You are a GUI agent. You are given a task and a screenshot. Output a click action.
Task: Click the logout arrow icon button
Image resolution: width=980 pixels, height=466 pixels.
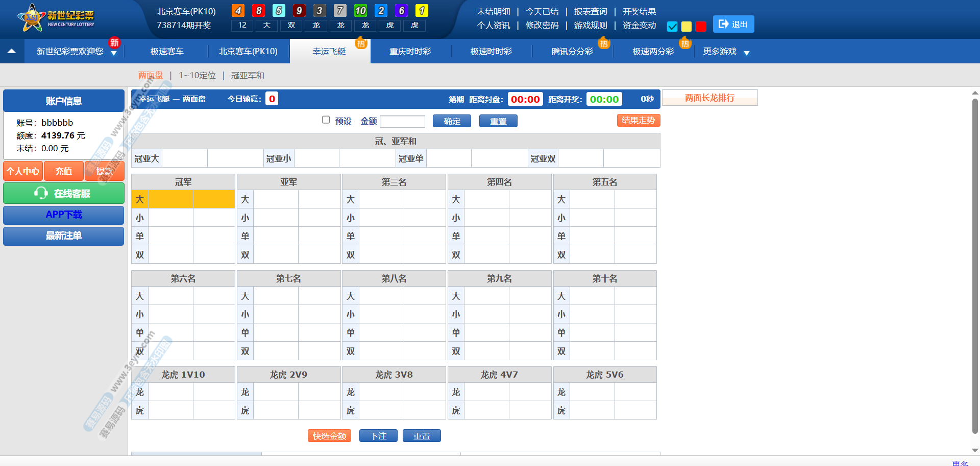724,24
